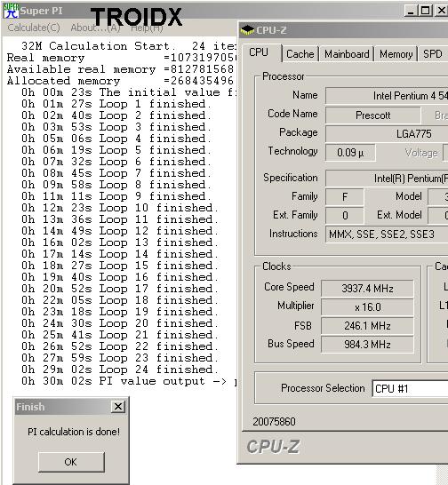Click the 20075860 text in CPU-Z

tap(274, 422)
